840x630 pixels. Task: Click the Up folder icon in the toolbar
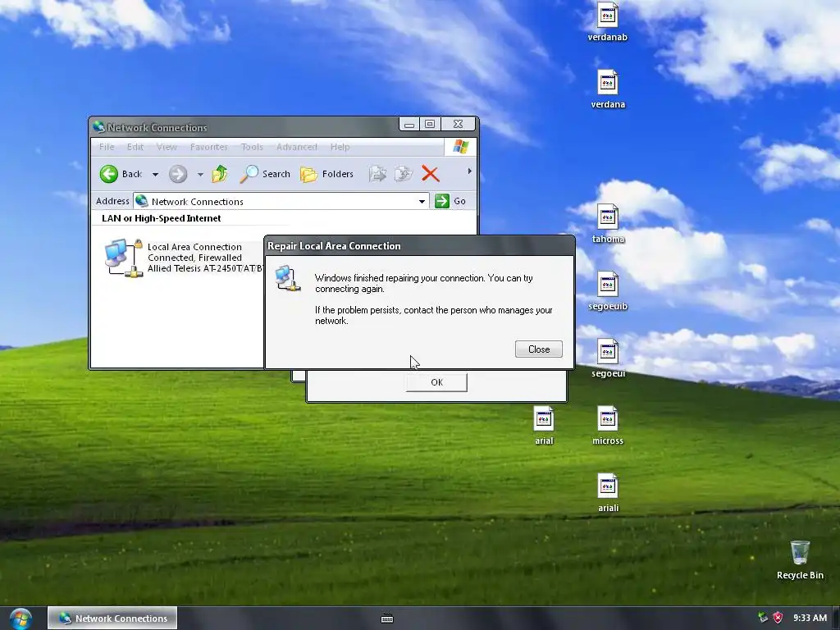[220, 174]
